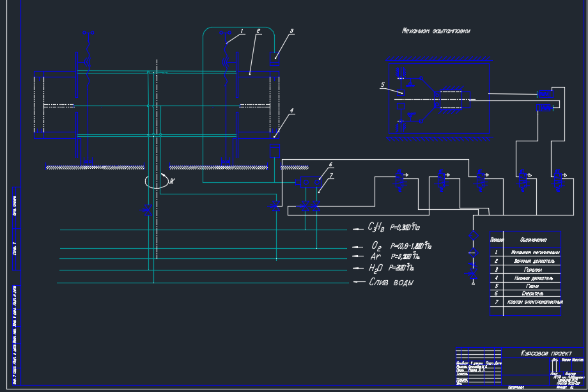The image size is (588, 392).
Task: Select the mixer block labeled 6
Action: click(308, 183)
